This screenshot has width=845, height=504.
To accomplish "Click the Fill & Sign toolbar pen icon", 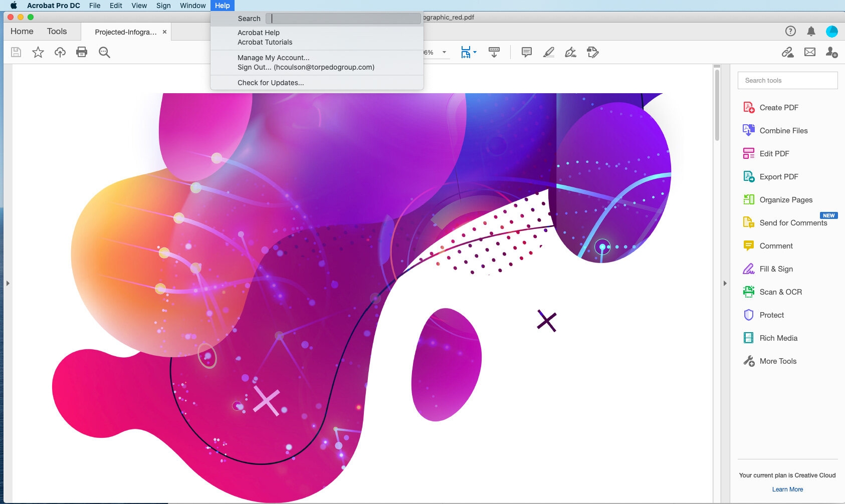I will (570, 52).
